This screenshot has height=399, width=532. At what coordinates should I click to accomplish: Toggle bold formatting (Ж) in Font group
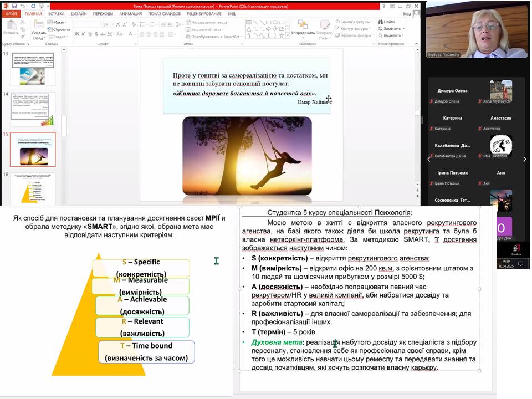click(x=76, y=34)
